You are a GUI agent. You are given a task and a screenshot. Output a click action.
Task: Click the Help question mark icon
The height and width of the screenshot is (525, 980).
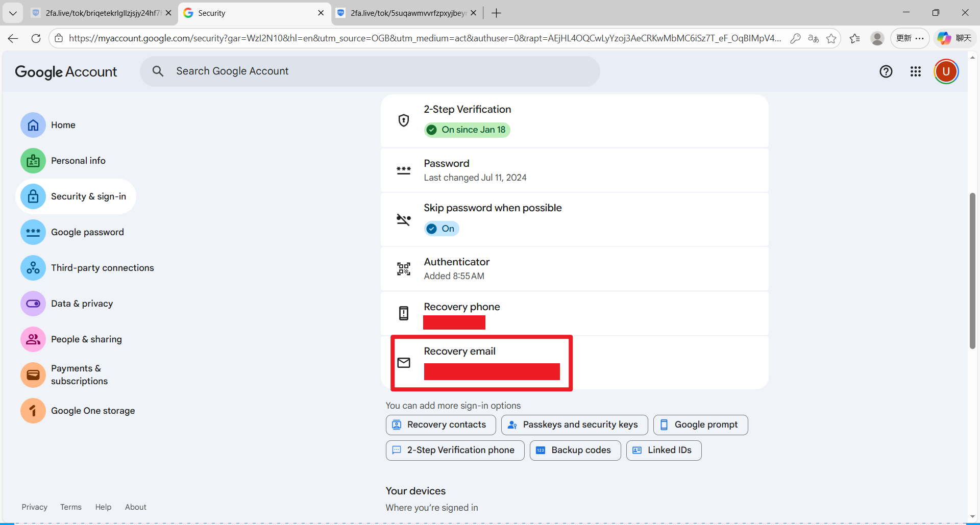coord(886,71)
